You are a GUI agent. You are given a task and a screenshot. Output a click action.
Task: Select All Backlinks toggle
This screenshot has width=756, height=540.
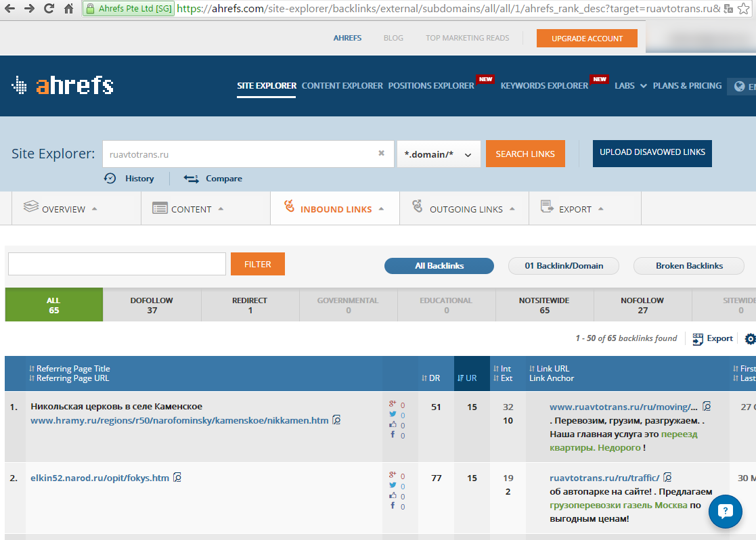click(x=439, y=266)
